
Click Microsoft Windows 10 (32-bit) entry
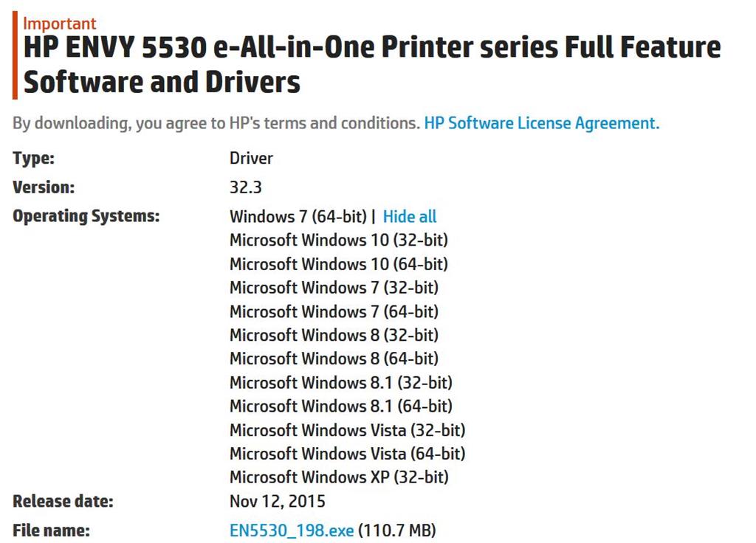338,240
